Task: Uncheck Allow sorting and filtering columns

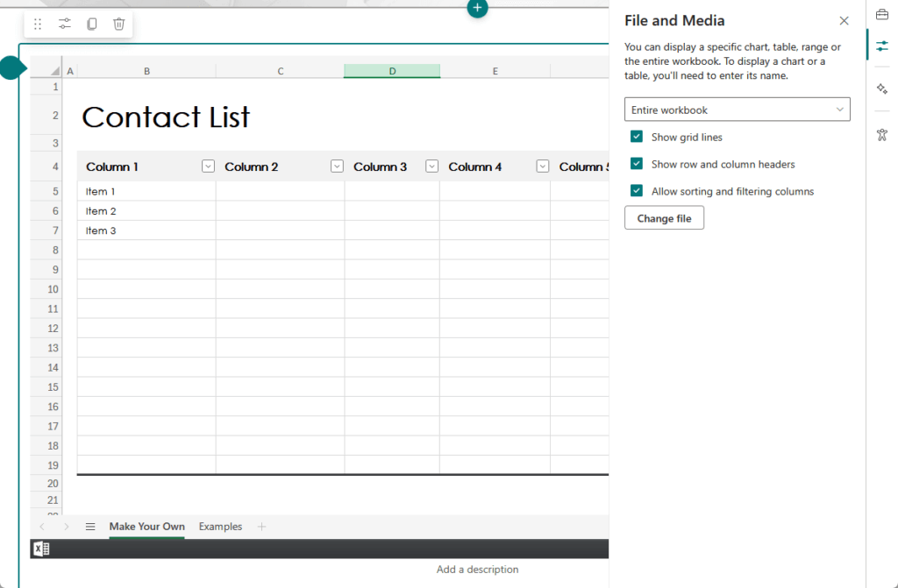Action: tap(637, 191)
